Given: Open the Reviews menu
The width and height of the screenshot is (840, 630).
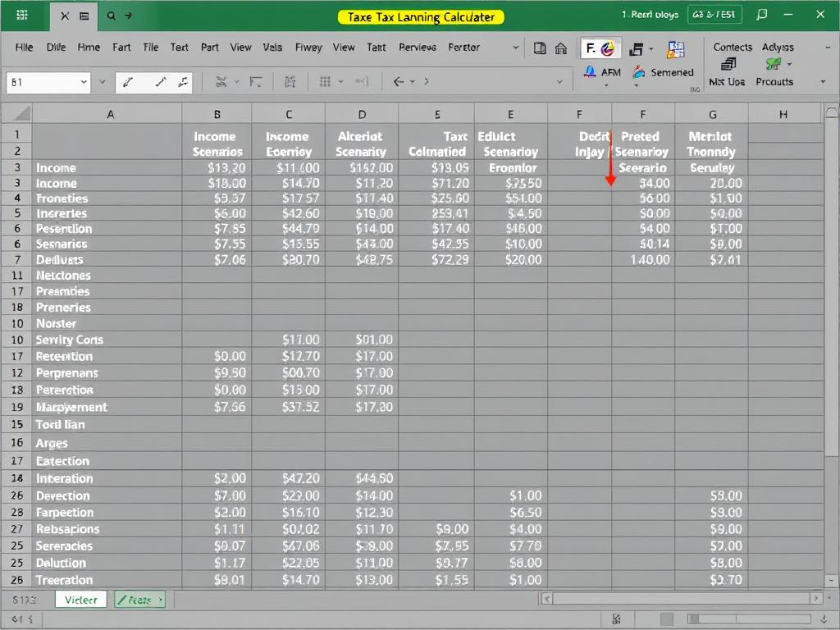Looking at the screenshot, I should pos(417,47).
